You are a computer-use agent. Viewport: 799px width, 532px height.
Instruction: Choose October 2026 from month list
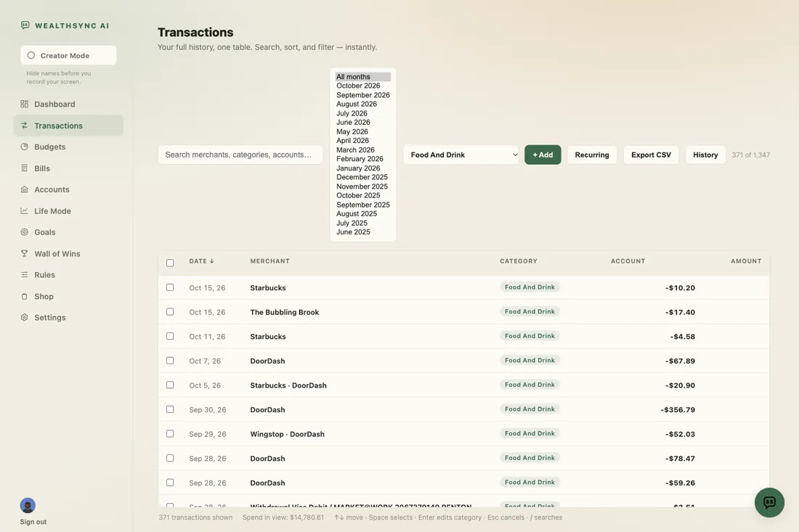(362, 86)
